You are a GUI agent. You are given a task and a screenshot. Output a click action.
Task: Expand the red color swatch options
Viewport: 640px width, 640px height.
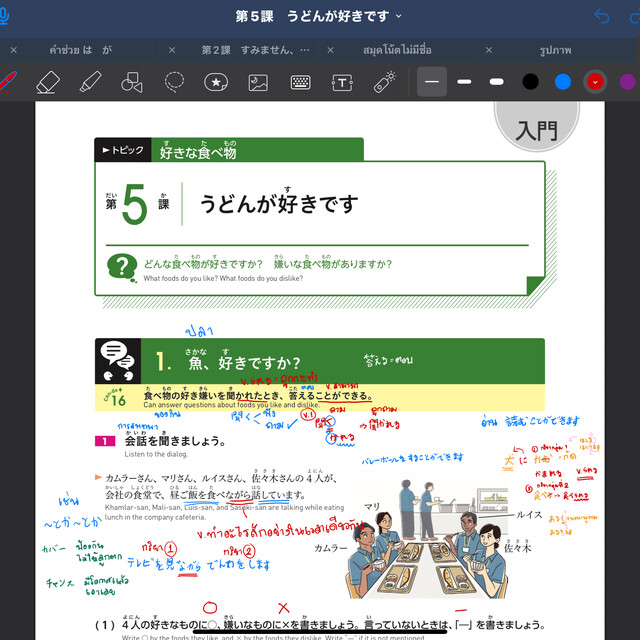point(596,81)
